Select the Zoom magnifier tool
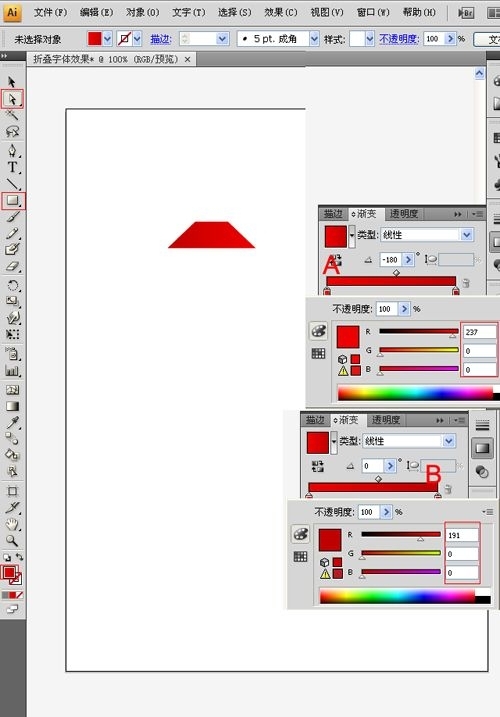The height and width of the screenshot is (717, 500). 12,541
